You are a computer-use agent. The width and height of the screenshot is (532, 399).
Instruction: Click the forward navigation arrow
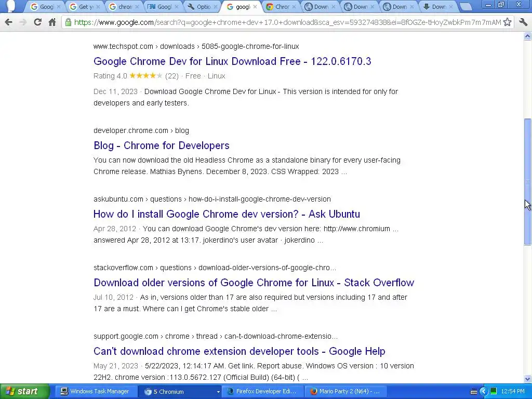click(x=23, y=22)
